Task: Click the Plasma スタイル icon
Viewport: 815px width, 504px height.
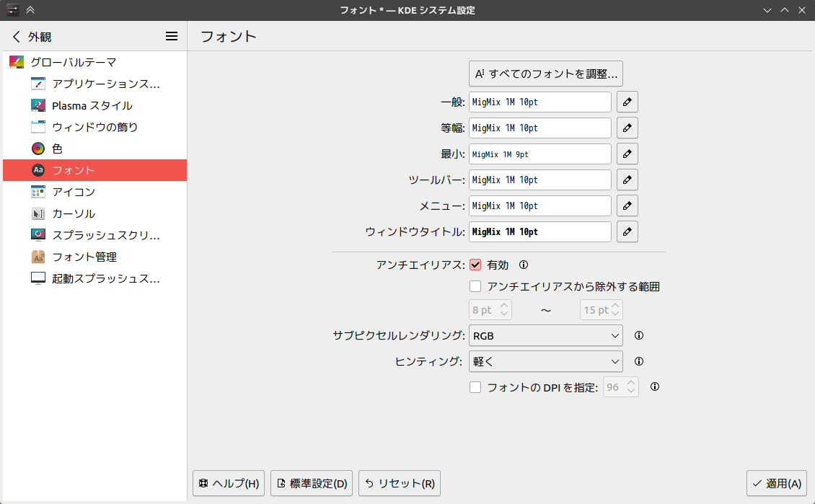Action: click(38, 105)
